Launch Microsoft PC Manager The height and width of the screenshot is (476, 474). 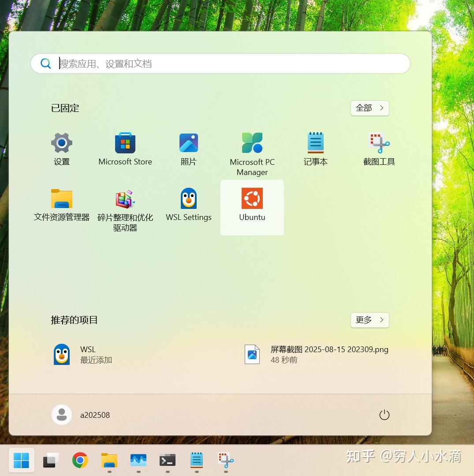click(252, 143)
